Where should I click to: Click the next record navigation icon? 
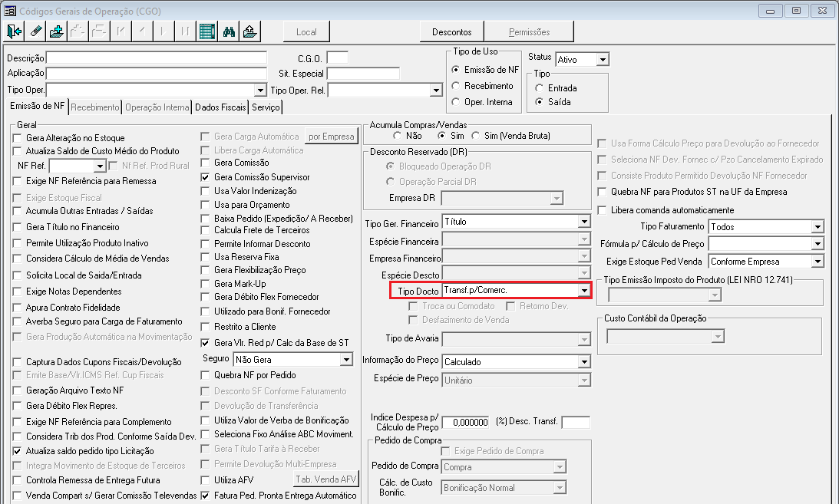click(164, 32)
